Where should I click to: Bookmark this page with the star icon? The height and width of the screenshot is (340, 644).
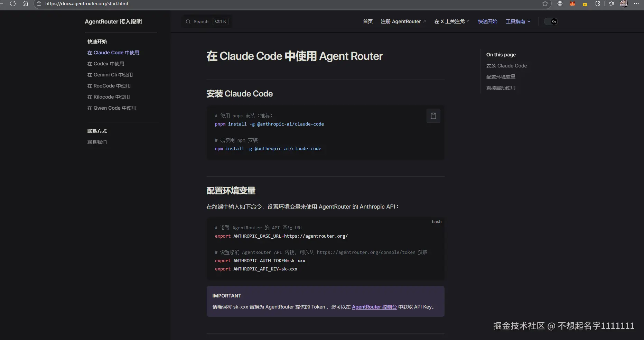[545, 3]
